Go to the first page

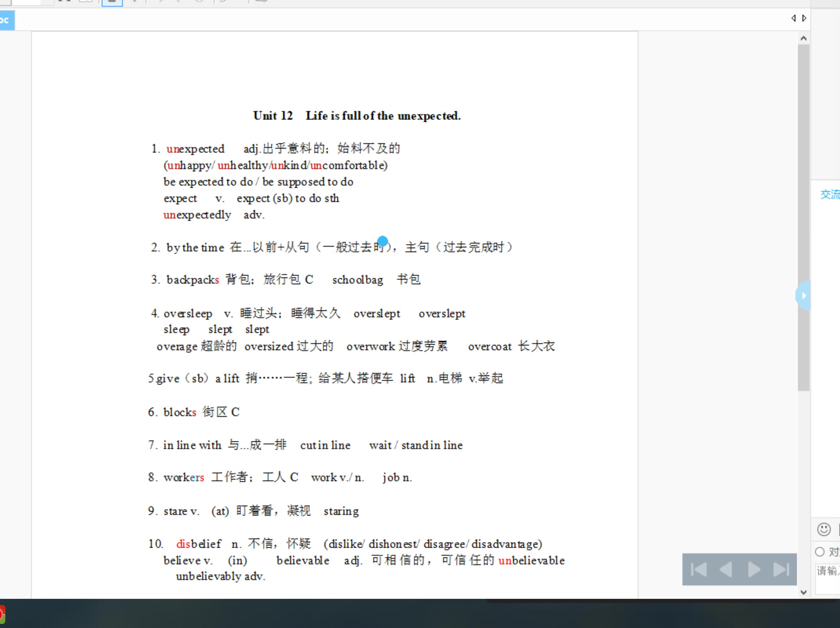pyautogui.click(x=698, y=569)
